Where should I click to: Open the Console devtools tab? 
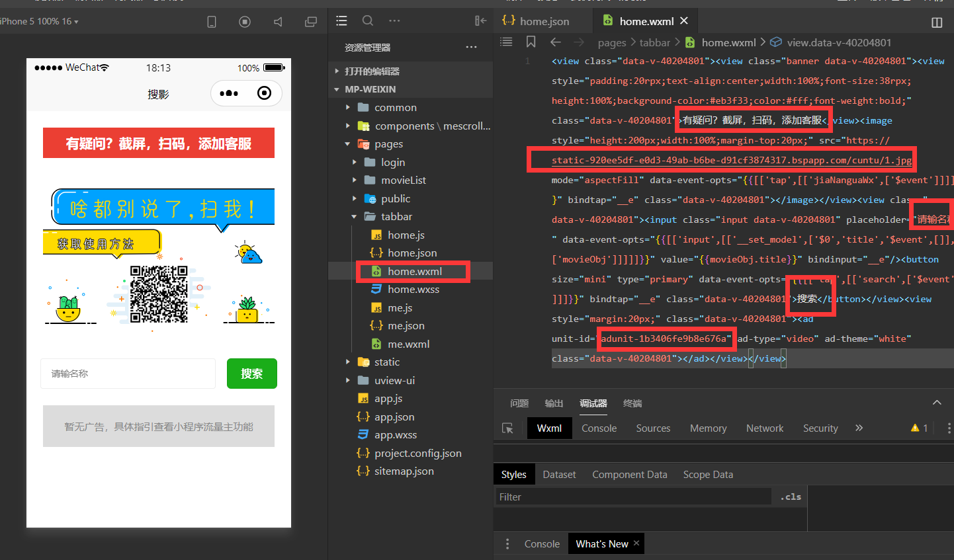[x=599, y=428]
